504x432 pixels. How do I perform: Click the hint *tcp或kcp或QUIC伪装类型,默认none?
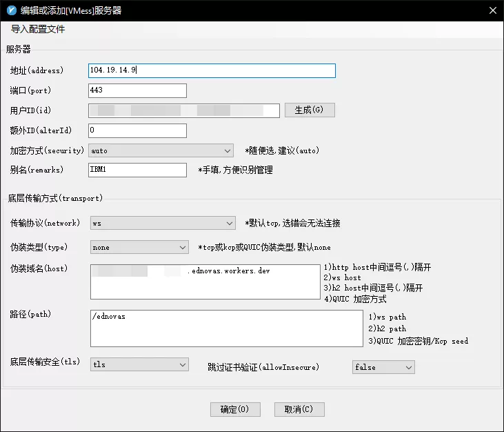tap(264, 247)
